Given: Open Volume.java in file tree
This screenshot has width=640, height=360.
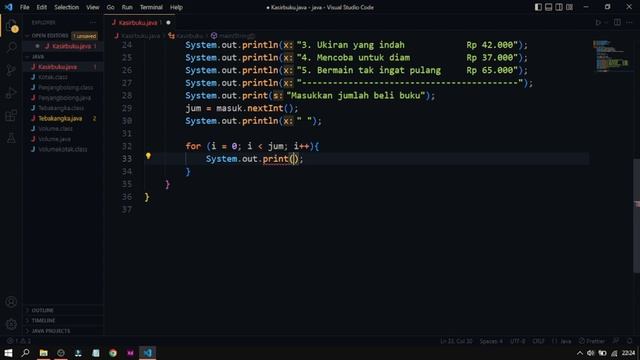Looking at the screenshot, I should point(63,139).
